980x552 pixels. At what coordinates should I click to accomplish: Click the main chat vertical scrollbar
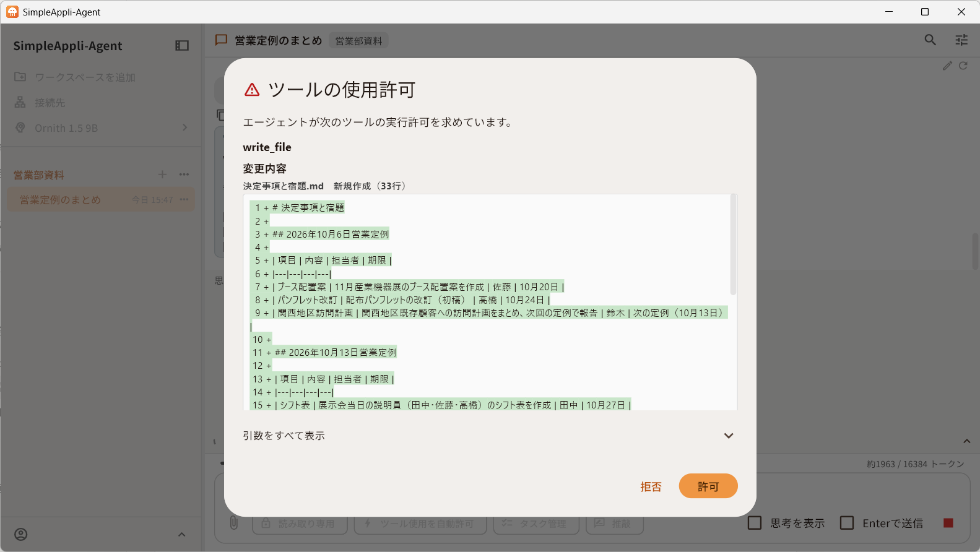click(974, 251)
